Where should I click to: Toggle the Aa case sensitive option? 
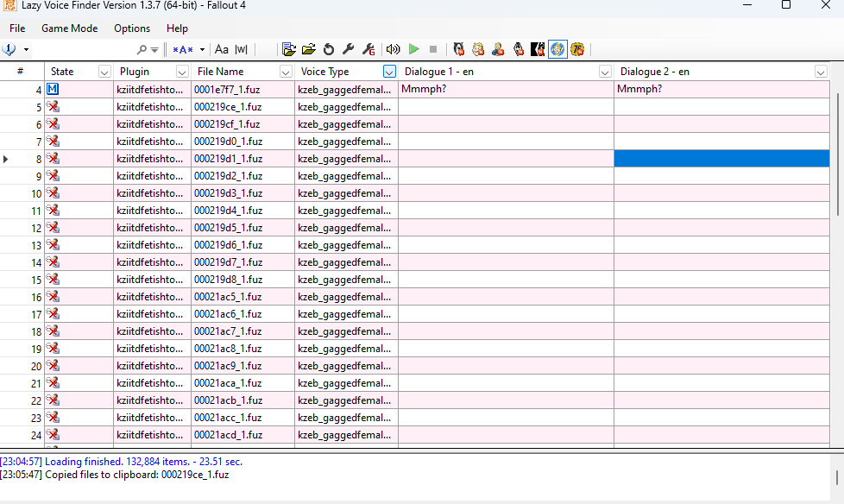(x=221, y=49)
